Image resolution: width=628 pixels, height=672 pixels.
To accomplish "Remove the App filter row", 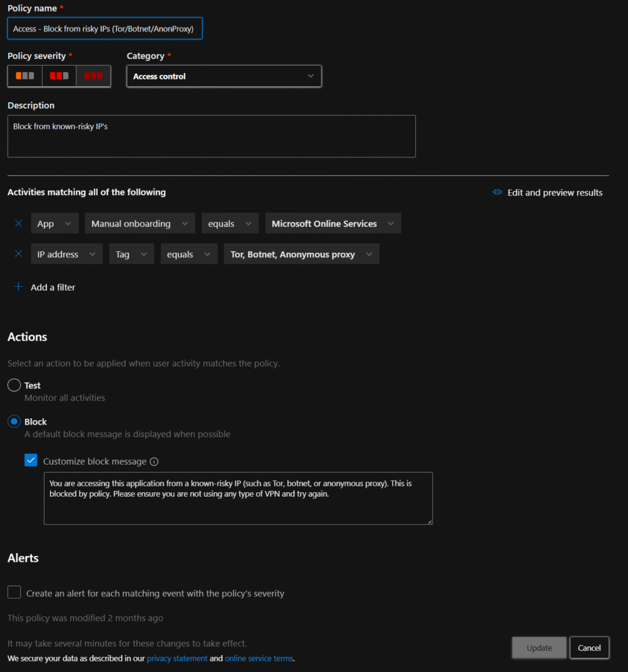I will point(18,224).
